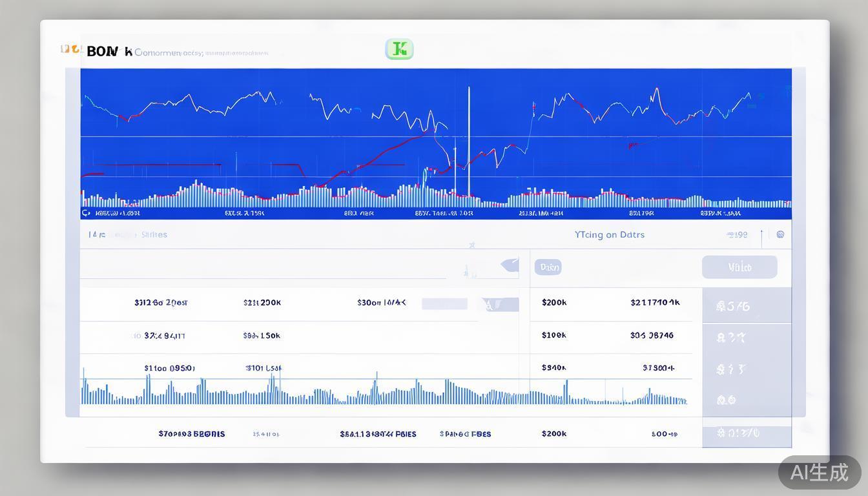Click the white vertical cursor line on chart
The image size is (868, 496).
click(x=469, y=142)
